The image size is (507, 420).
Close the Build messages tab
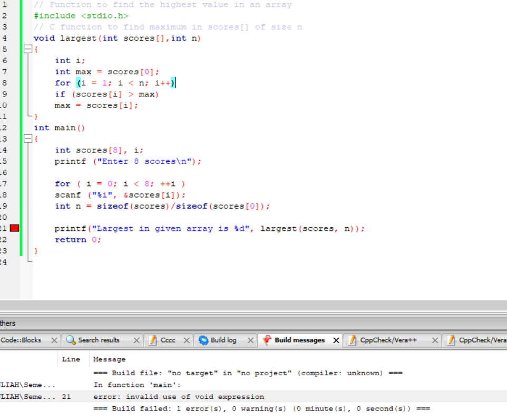tap(336, 340)
